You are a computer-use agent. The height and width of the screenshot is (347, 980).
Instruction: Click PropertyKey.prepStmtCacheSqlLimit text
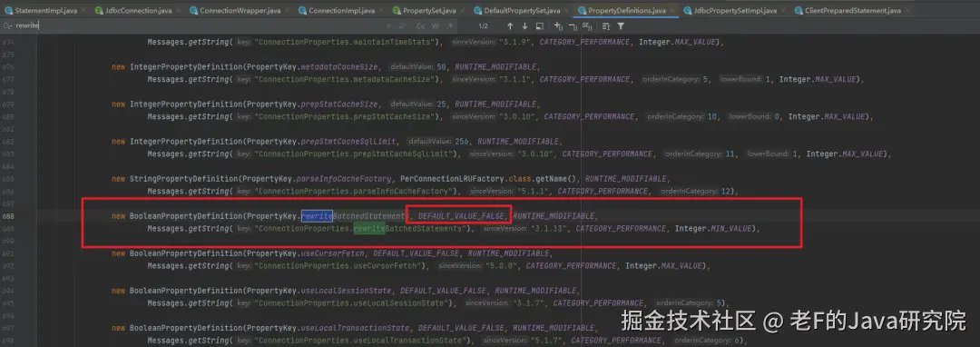[321, 142]
